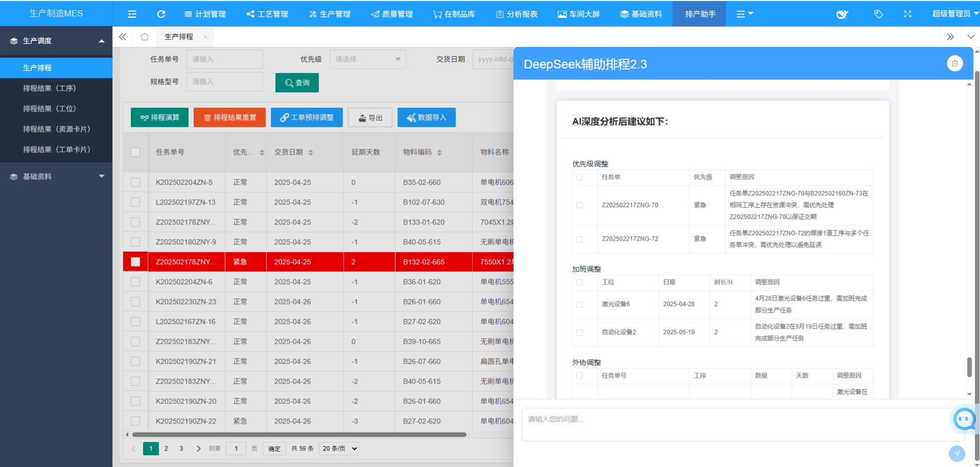The image size is (980, 467).
Task: Check the box for task K202502204ZN-5
Action: 136,182
